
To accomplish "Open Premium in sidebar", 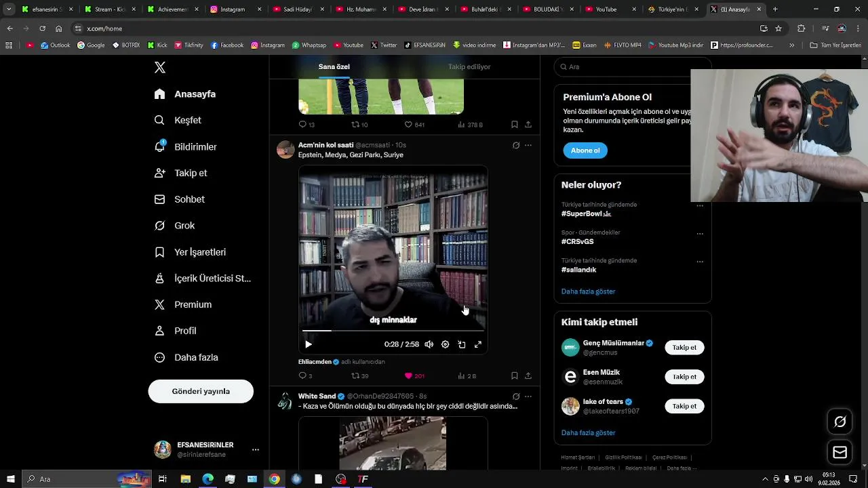I will (x=183, y=304).
